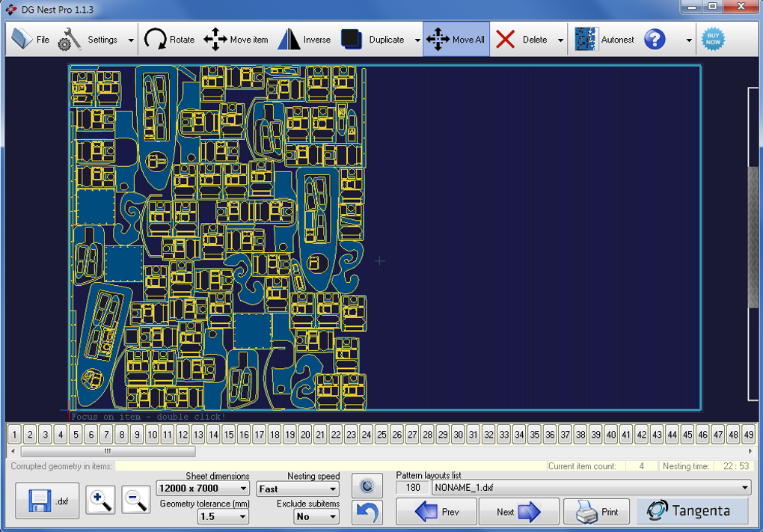Click the item strip left scroll arrow
This screenshot has height=532, width=763.
[13, 451]
